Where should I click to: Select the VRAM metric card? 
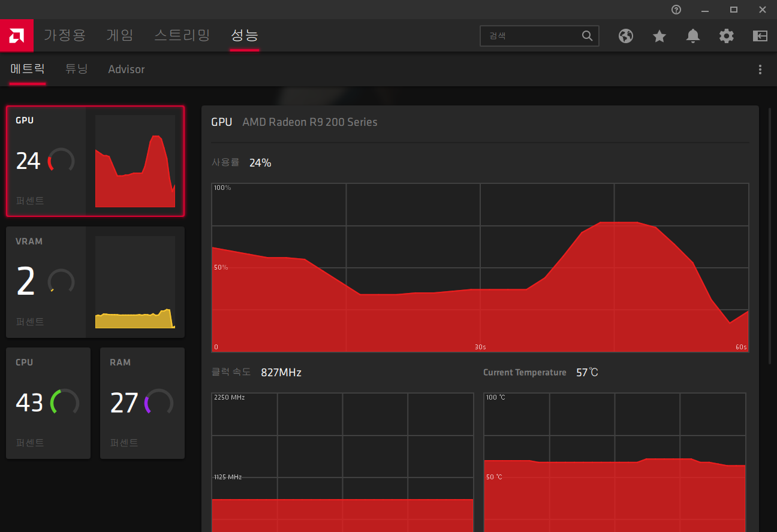[95, 282]
